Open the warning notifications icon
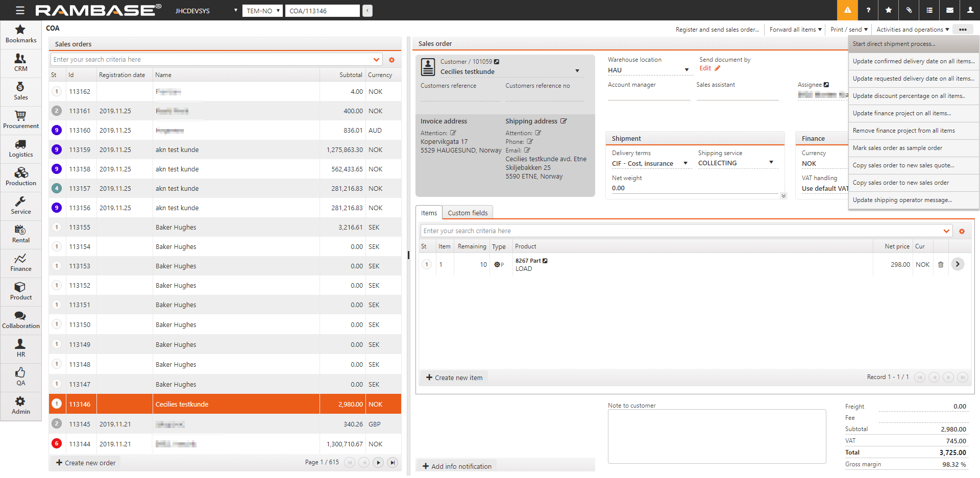The height and width of the screenshot is (478, 980). point(847,10)
